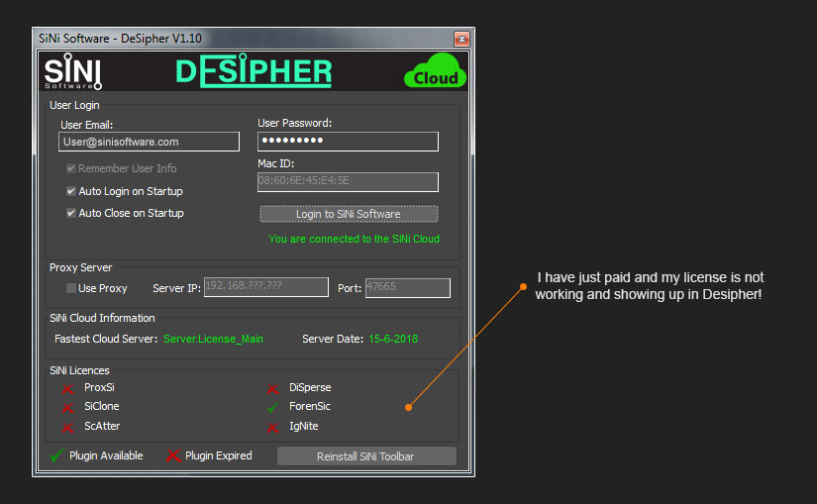817x504 pixels.
Task: Click "You are connected to the SiNi Cloud"
Action: [354, 239]
